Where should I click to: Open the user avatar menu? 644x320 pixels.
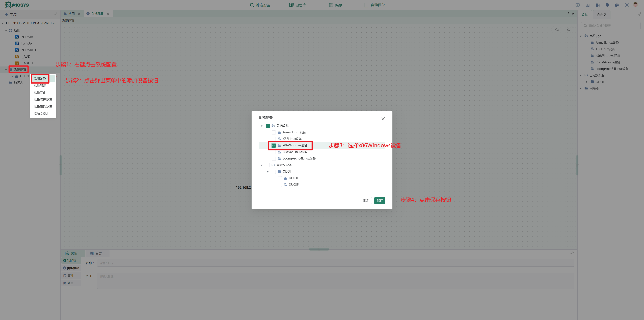click(x=635, y=5)
